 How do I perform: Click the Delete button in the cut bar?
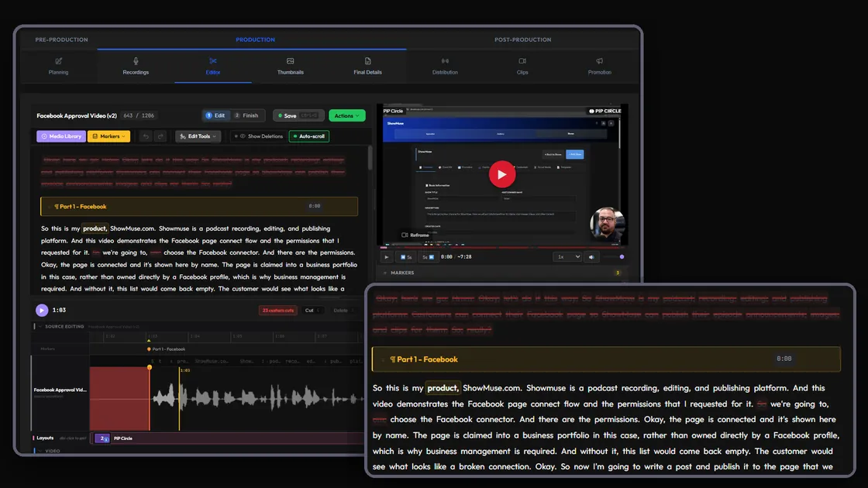(342, 311)
